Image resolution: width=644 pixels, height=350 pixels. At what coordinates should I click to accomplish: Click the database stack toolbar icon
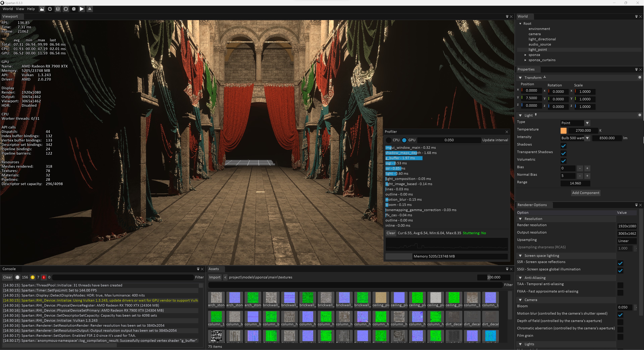click(58, 9)
